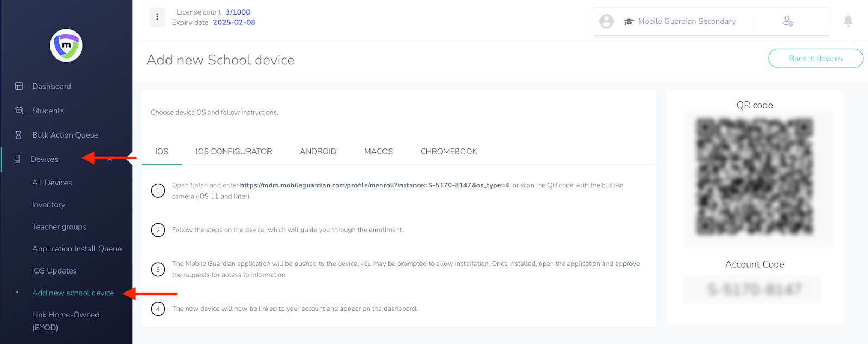This screenshot has width=868, height=344.
Task: Click the user avatar icon in the header
Action: [x=607, y=21]
